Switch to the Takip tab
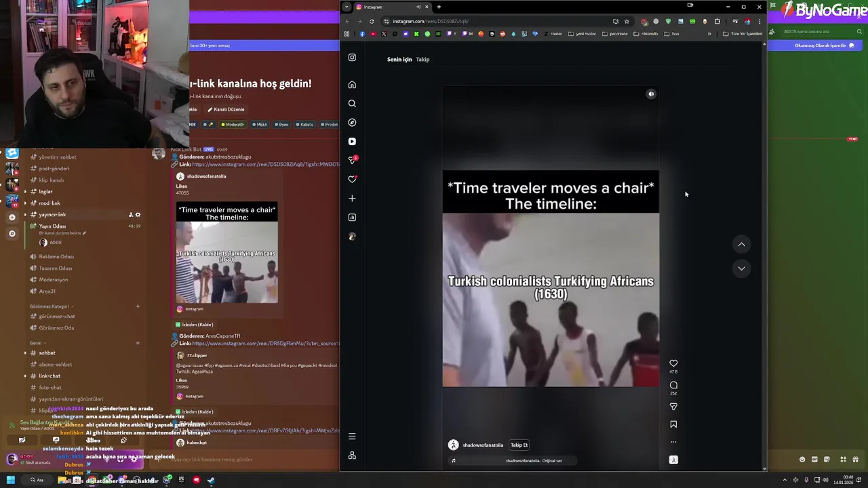Viewport: 868px width, 488px height. tap(422, 60)
